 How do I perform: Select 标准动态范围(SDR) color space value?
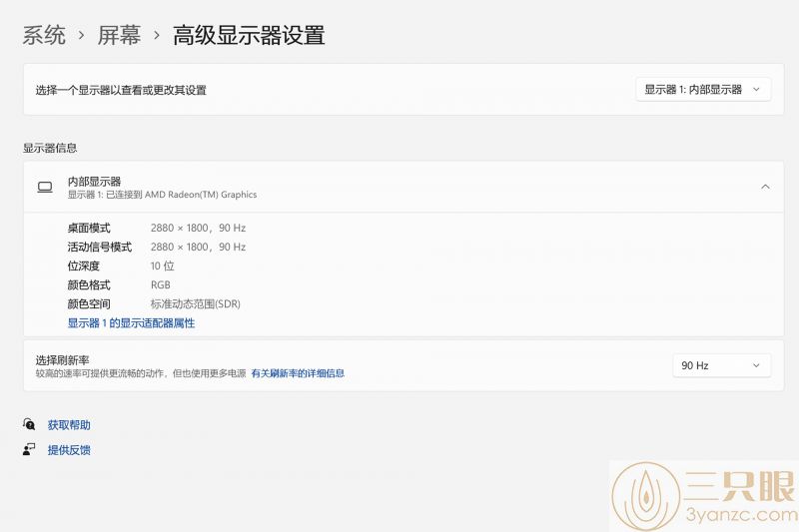tap(195, 303)
